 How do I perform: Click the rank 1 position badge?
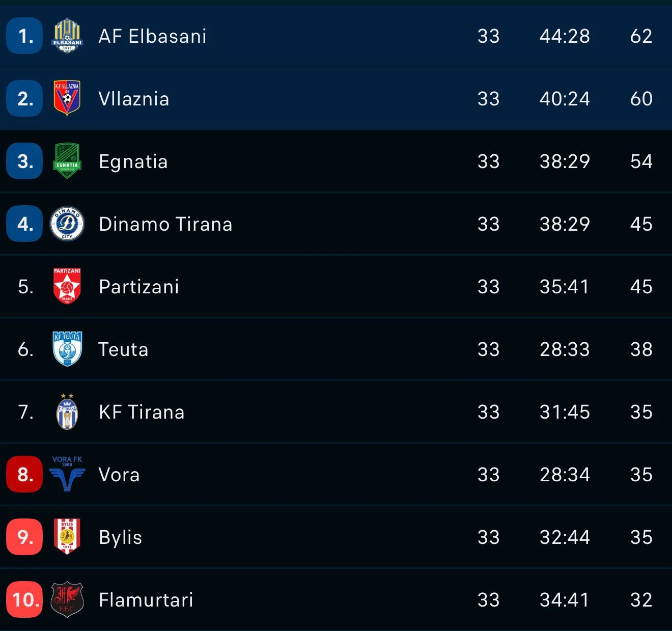tap(24, 36)
